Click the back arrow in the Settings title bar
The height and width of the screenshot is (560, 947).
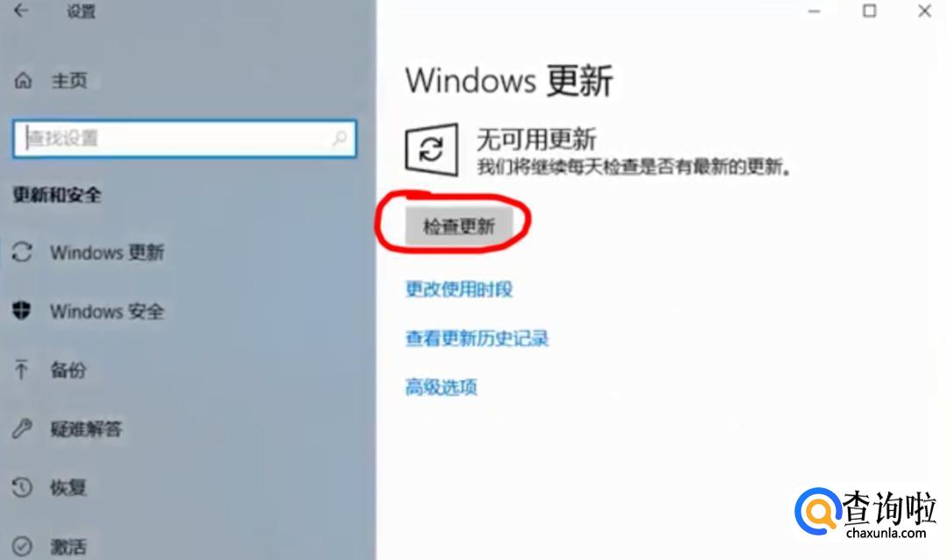click(21, 11)
